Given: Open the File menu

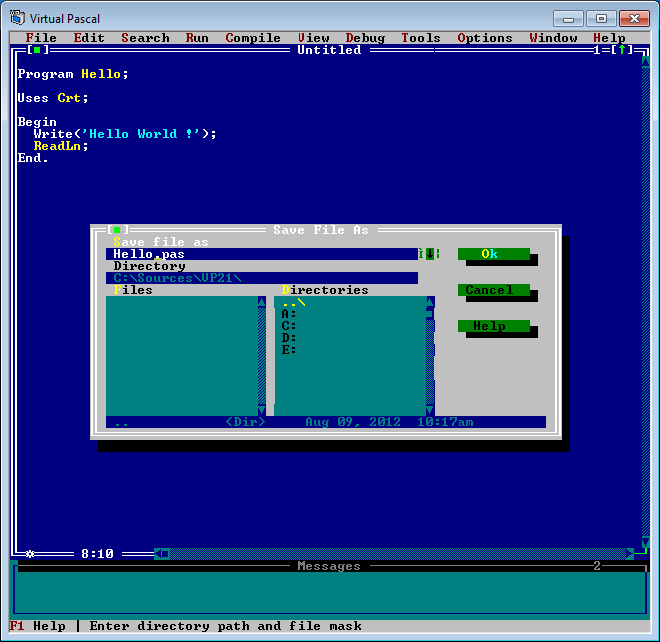Looking at the screenshot, I should point(41,38).
